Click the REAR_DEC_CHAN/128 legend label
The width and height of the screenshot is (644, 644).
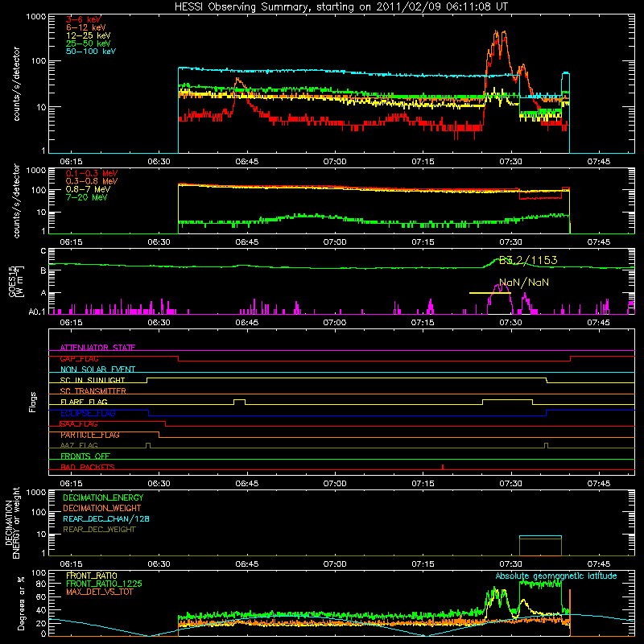[106, 519]
